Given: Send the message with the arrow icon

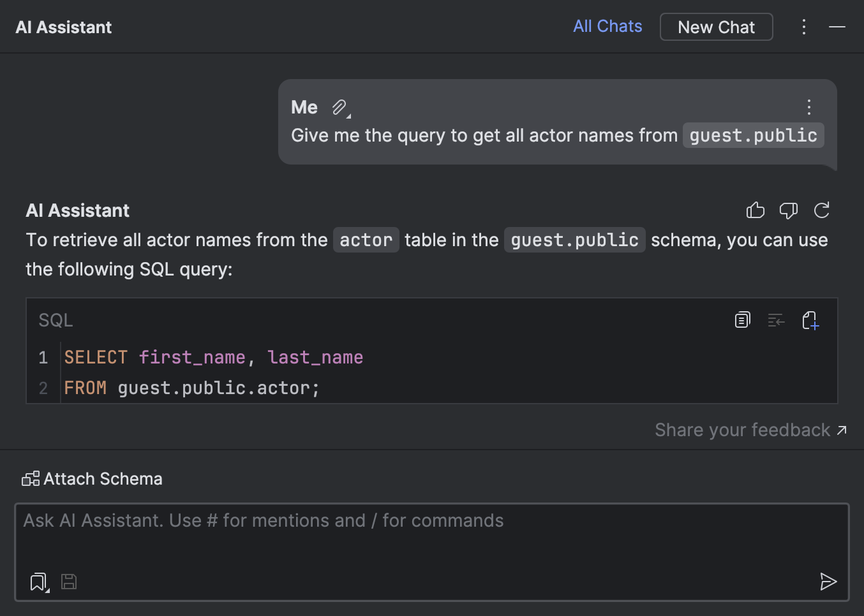Looking at the screenshot, I should [828, 582].
